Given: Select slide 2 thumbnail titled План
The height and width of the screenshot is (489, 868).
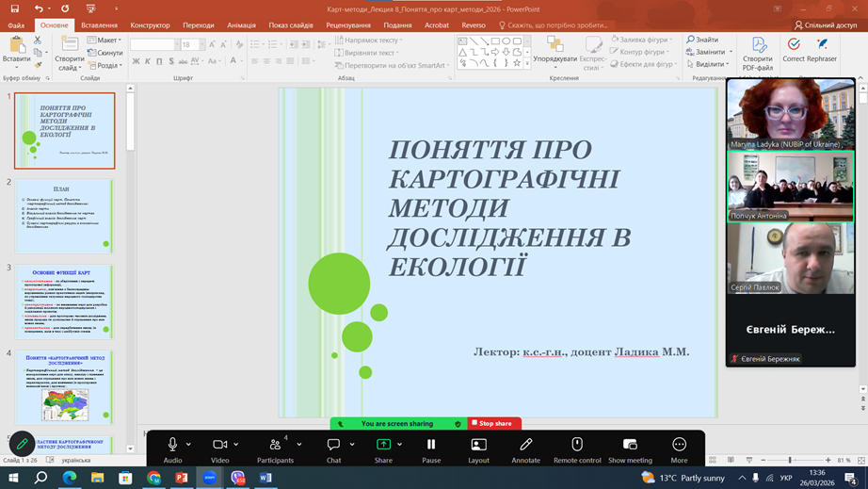Looking at the screenshot, I should (64, 217).
